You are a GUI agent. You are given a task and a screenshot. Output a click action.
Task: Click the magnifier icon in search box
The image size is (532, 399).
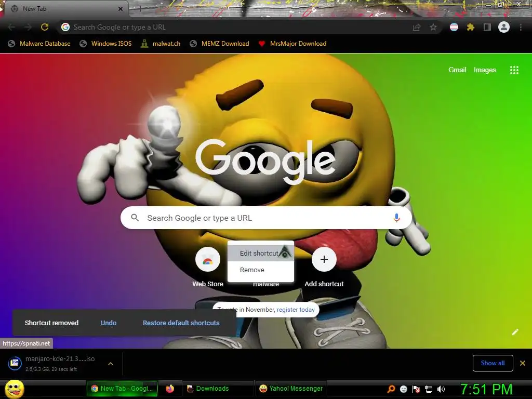coord(135,218)
